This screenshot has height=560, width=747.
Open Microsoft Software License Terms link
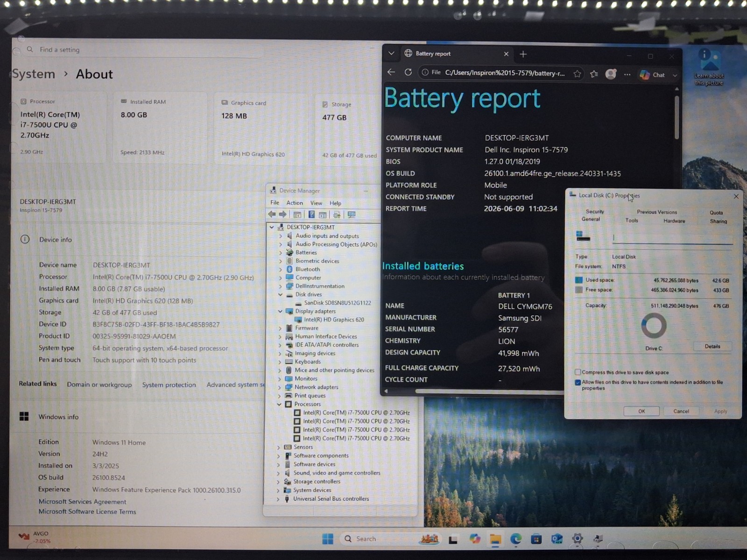(x=87, y=512)
